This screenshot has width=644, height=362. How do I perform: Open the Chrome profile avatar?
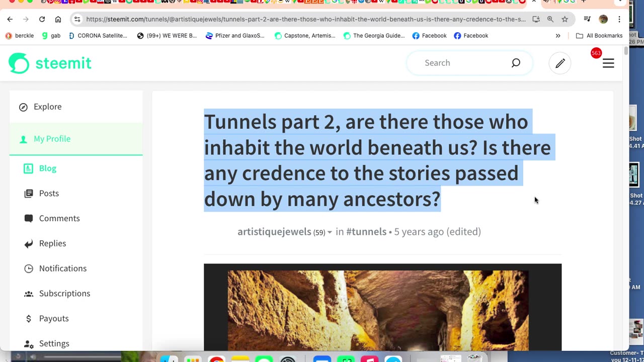(x=603, y=19)
